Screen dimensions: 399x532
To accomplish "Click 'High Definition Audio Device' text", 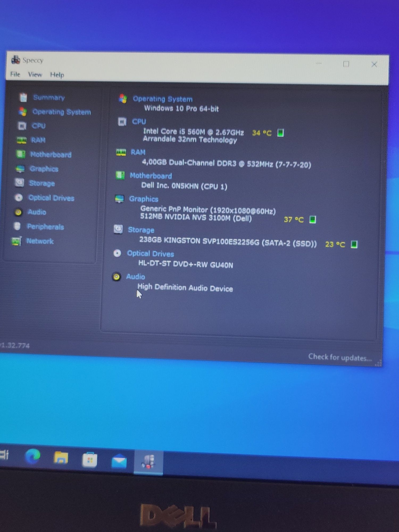I will point(185,288).
